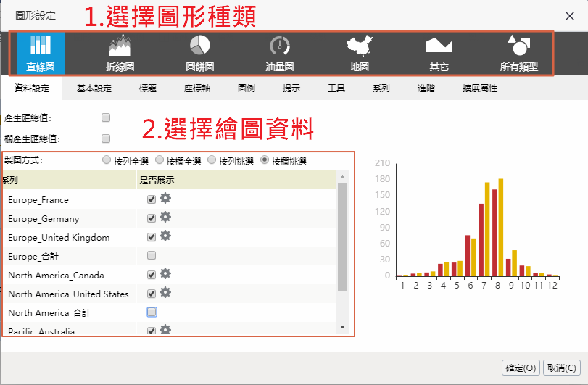The width and height of the screenshot is (588, 385).
Task: Open the 圖例 legend tab
Action: pos(246,88)
